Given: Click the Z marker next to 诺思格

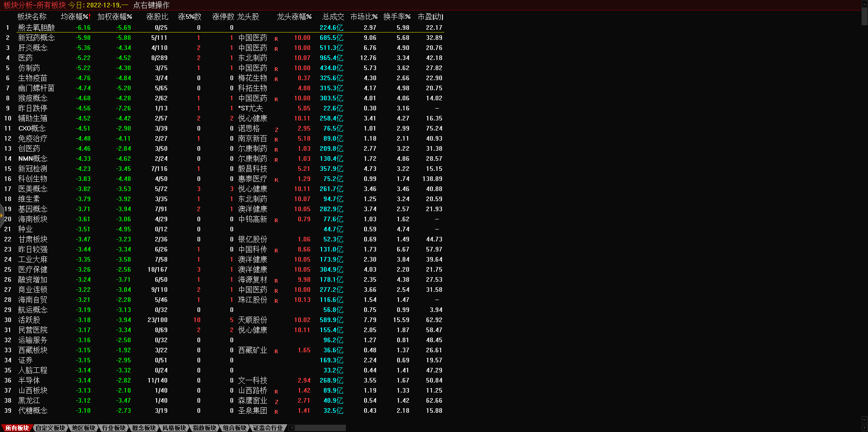Looking at the screenshot, I should pyautogui.click(x=276, y=129).
